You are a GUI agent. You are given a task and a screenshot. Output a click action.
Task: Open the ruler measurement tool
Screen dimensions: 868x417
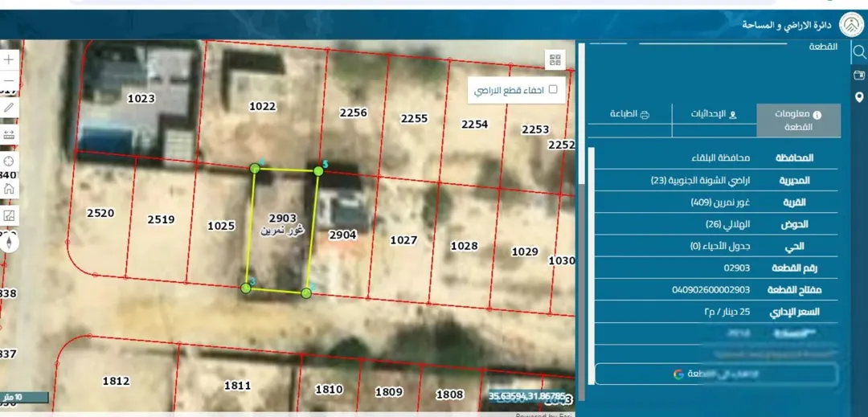[9, 134]
